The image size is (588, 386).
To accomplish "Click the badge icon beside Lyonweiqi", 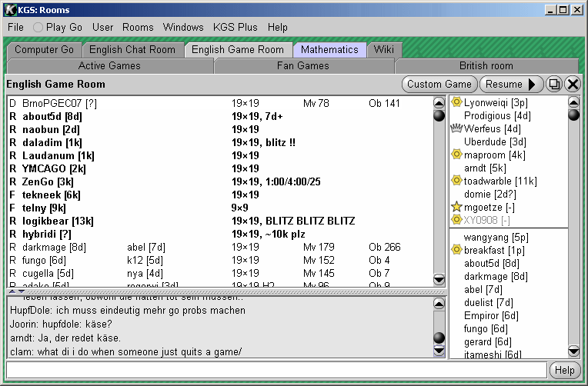I will [456, 102].
